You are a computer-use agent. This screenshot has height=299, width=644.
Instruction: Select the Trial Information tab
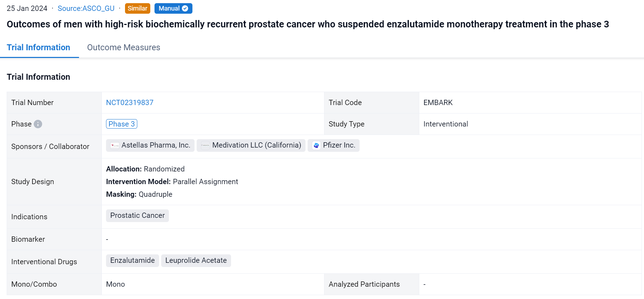pyautogui.click(x=39, y=47)
